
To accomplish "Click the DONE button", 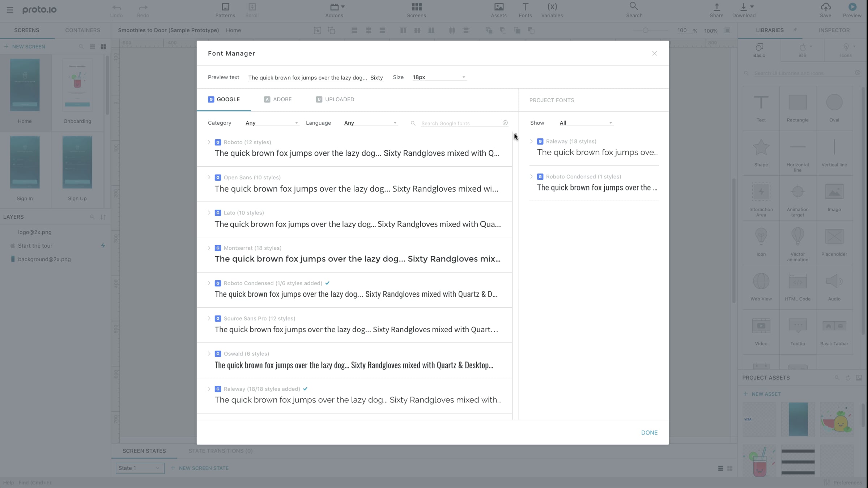I will coord(649,433).
